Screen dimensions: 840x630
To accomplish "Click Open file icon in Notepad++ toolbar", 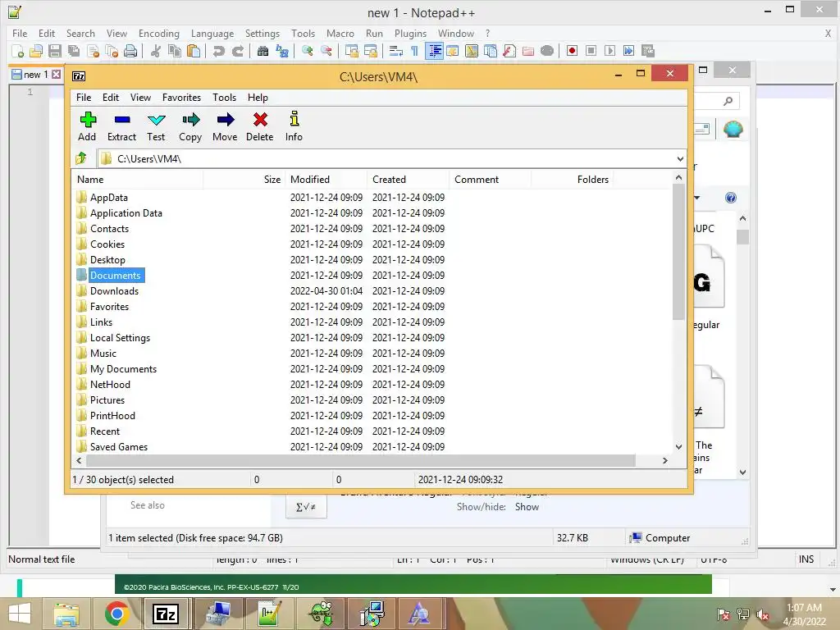I will pyautogui.click(x=36, y=51).
